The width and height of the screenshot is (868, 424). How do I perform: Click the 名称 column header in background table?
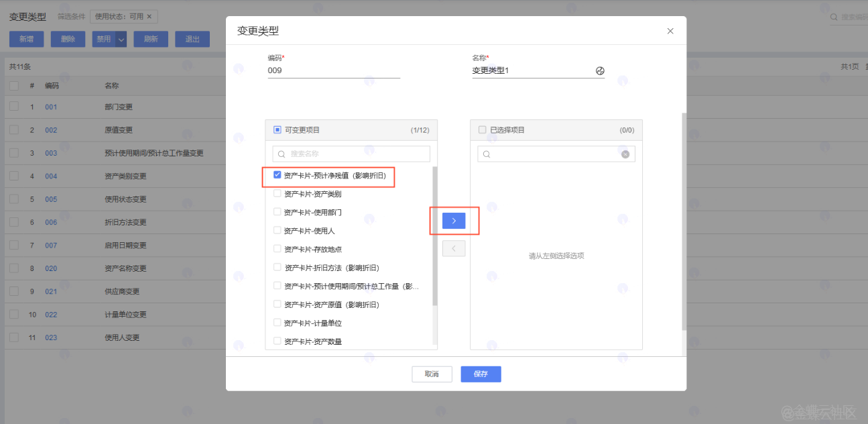pos(112,86)
